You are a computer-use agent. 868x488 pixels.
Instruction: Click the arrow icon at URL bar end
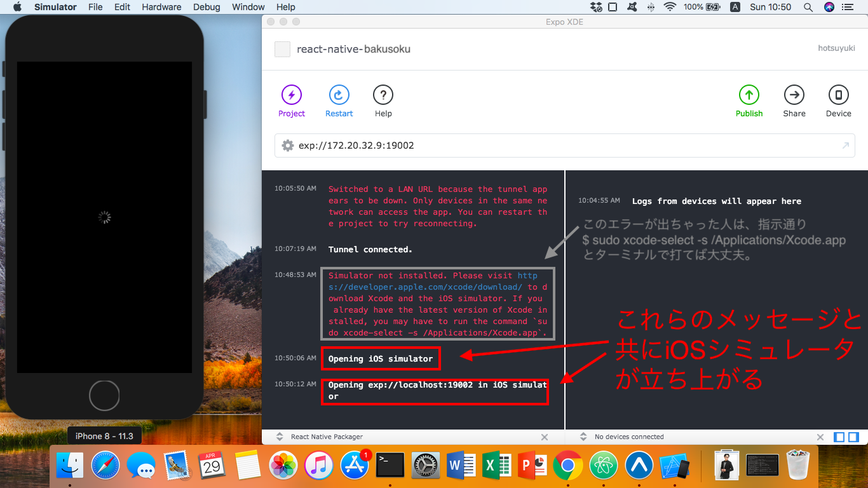[845, 146]
